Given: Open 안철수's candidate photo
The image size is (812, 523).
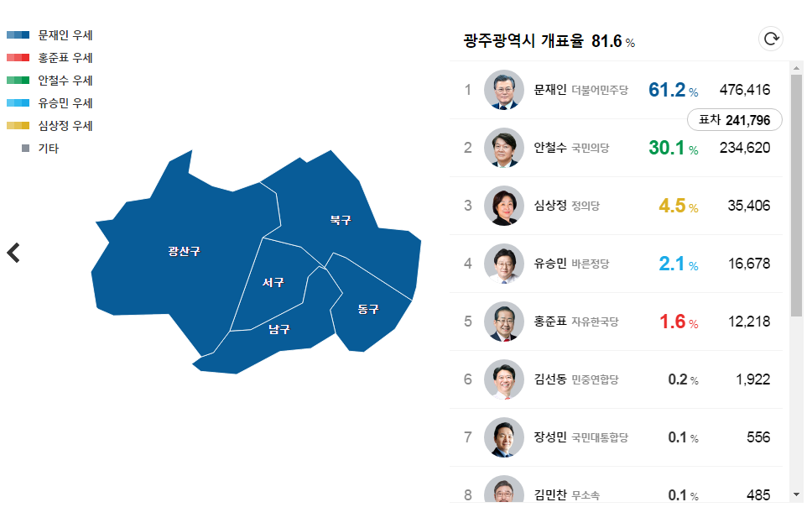Looking at the screenshot, I should tap(503, 148).
